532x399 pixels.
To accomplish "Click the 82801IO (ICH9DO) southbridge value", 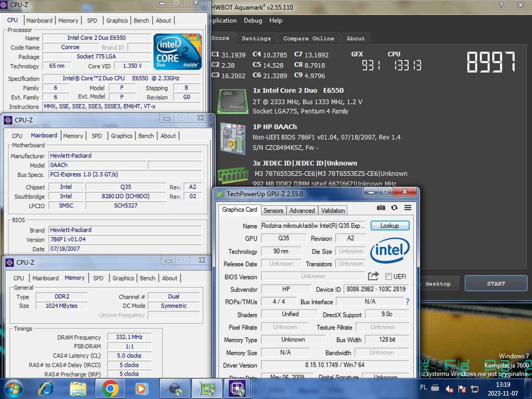I will (x=126, y=196).
